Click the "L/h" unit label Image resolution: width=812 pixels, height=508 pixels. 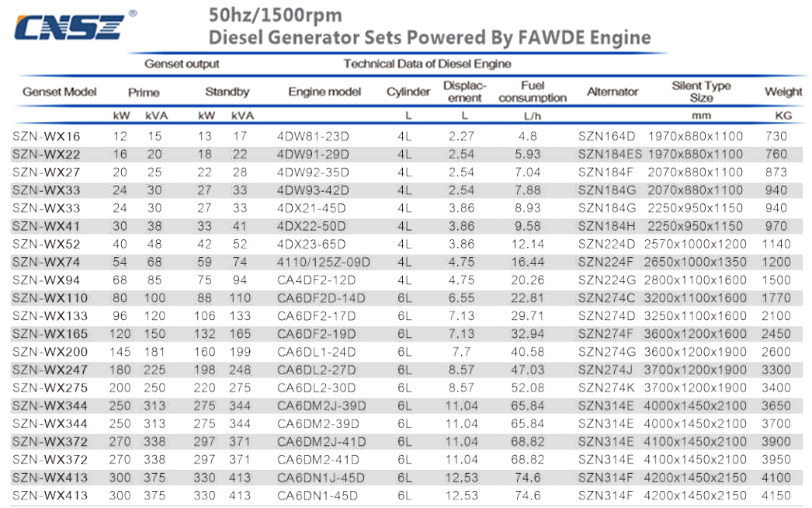tap(532, 116)
